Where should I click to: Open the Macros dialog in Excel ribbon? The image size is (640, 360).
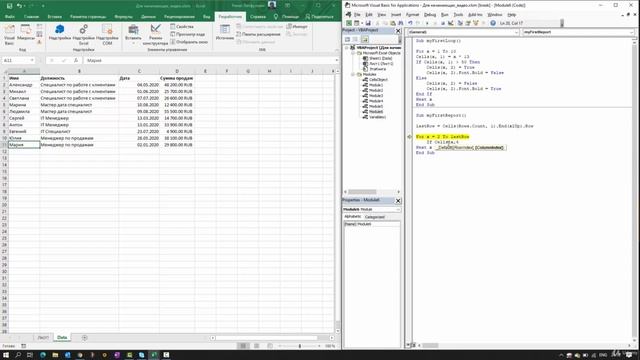click(26, 33)
